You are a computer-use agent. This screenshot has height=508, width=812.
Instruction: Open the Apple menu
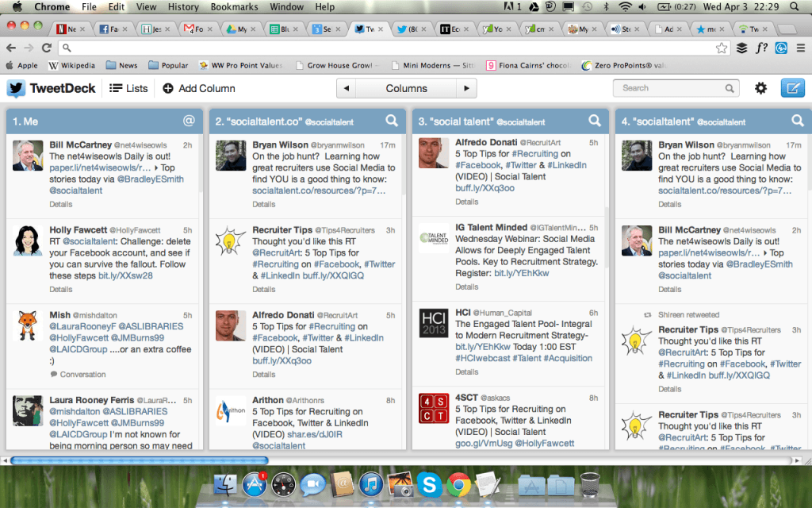(x=17, y=6)
